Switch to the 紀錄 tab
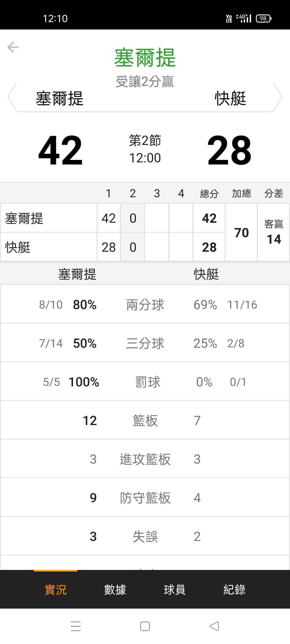This screenshot has height=644, width=290. (234, 590)
